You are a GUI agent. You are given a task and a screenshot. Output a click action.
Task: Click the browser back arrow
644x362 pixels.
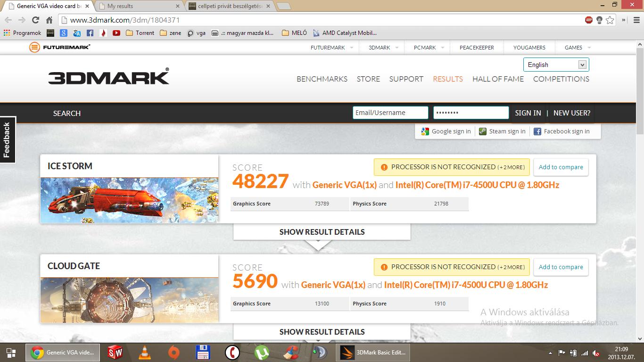(8, 20)
